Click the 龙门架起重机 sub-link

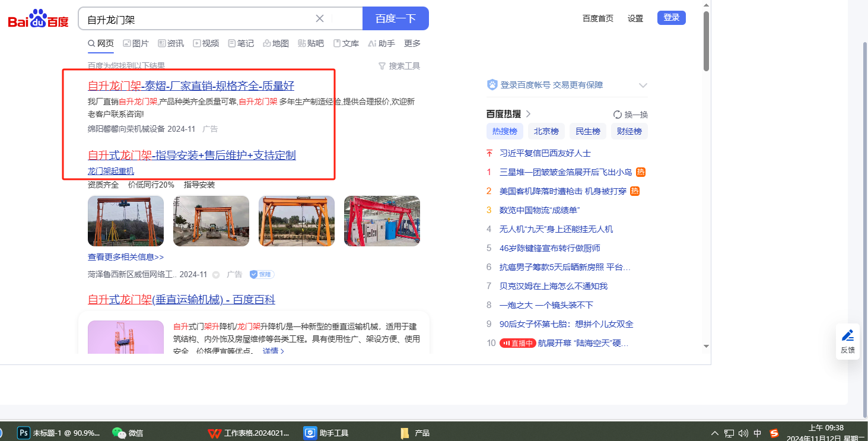[x=111, y=171]
